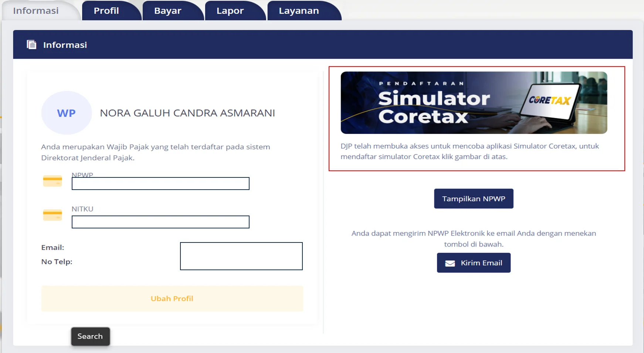644x353 pixels.
Task: Click the Ubah Profil button
Action: (x=172, y=298)
